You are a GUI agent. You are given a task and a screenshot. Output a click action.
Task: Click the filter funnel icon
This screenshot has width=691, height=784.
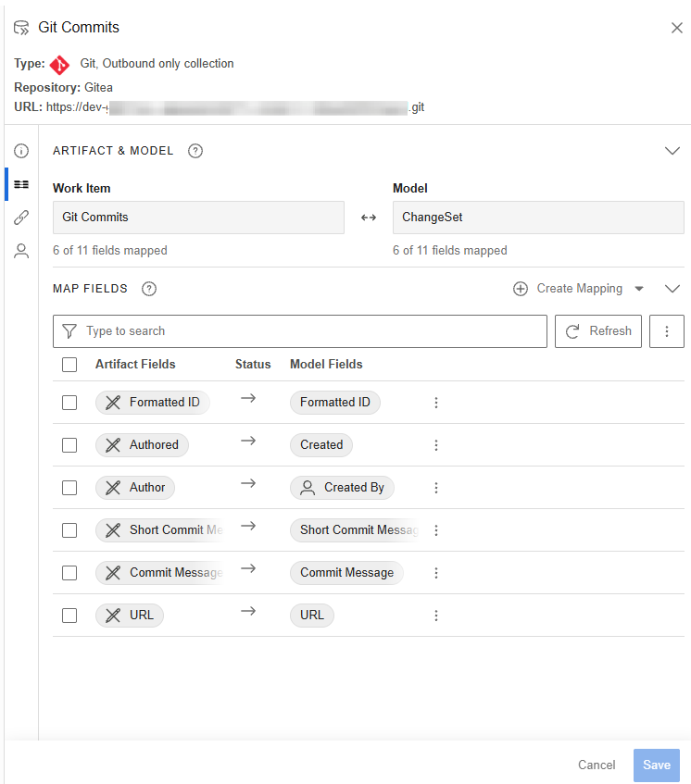[x=69, y=331]
